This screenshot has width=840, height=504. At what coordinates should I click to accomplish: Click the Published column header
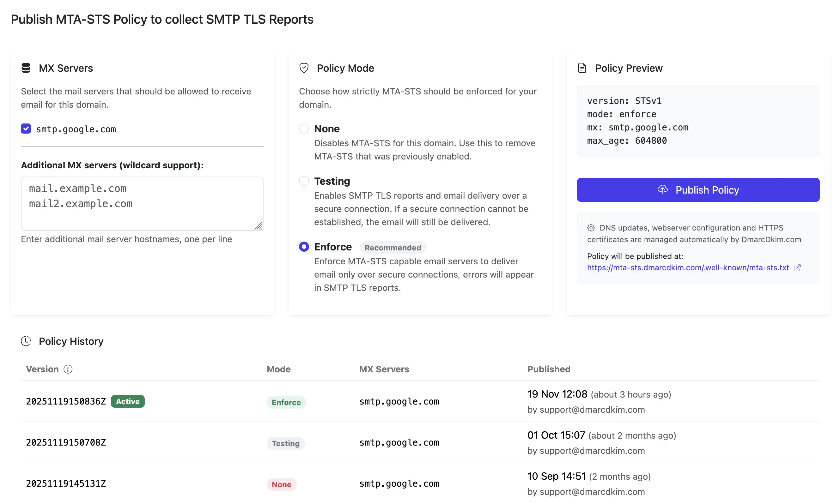549,369
